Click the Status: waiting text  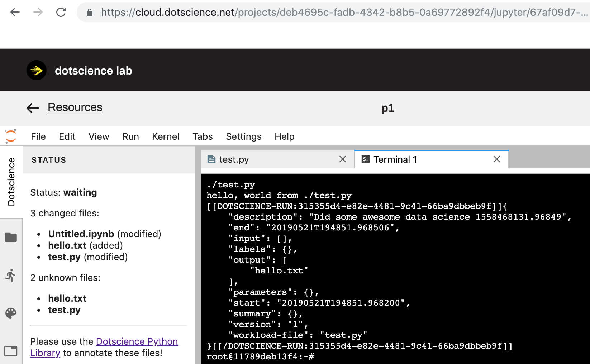tap(63, 192)
